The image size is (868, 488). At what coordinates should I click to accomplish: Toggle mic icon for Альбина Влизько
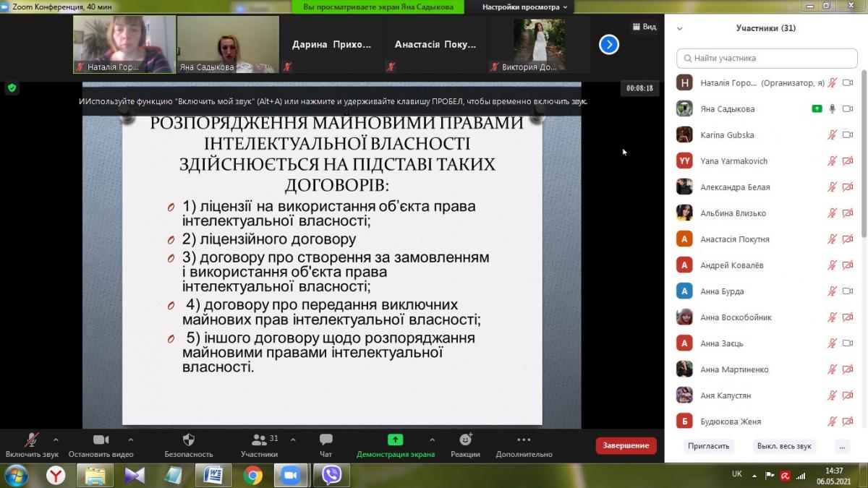pyautogui.click(x=833, y=213)
